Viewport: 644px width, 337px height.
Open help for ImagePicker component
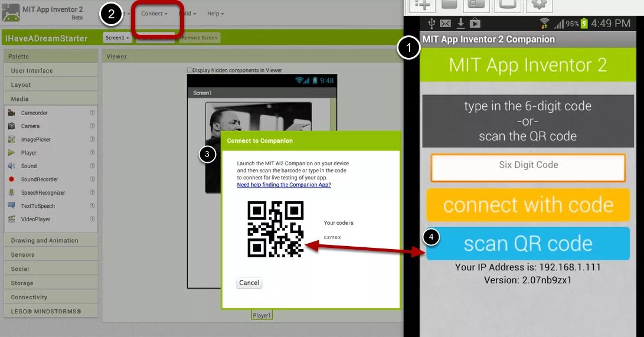92,139
